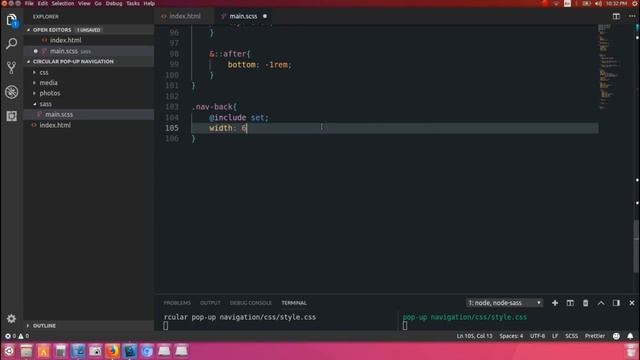Open errors and warnings count in status bar

17,336
